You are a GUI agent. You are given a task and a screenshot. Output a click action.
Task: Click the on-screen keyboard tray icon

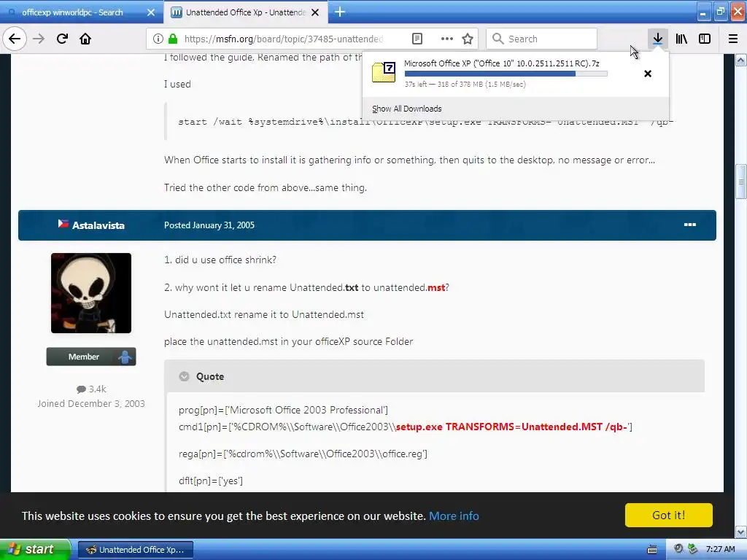[x=652, y=550]
